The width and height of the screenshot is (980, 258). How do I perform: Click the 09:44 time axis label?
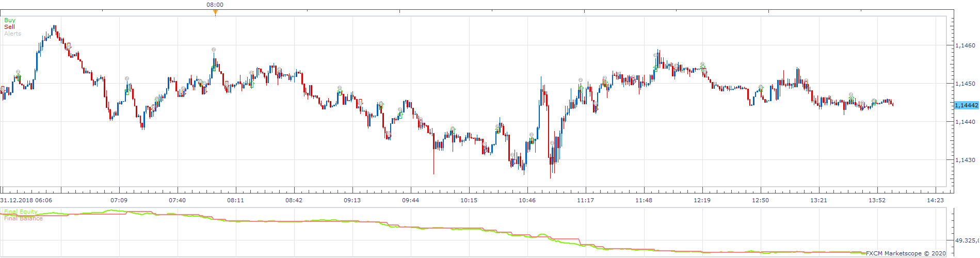pos(410,200)
